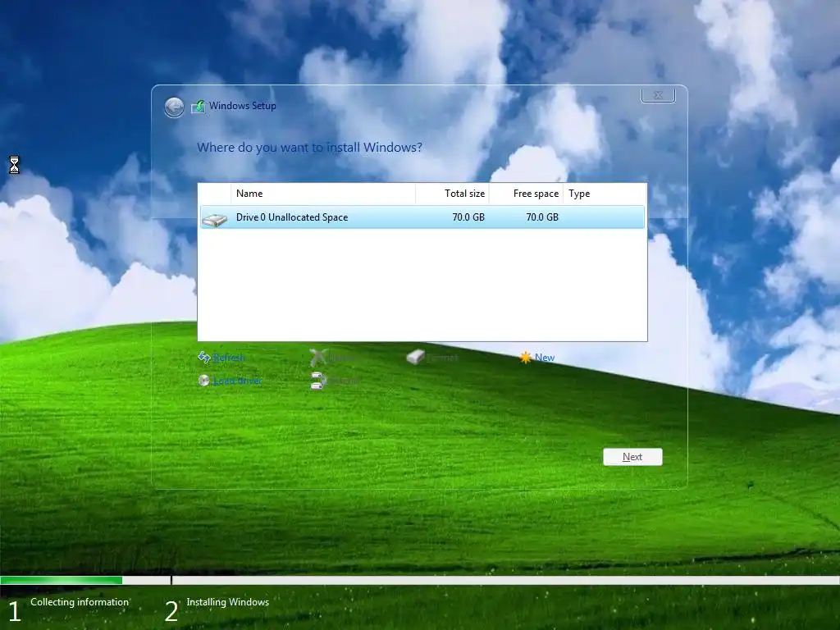Viewport: 840px width, 630px height.
Task: Close the Windows Setup dialog
Action: tap(658, 95)
